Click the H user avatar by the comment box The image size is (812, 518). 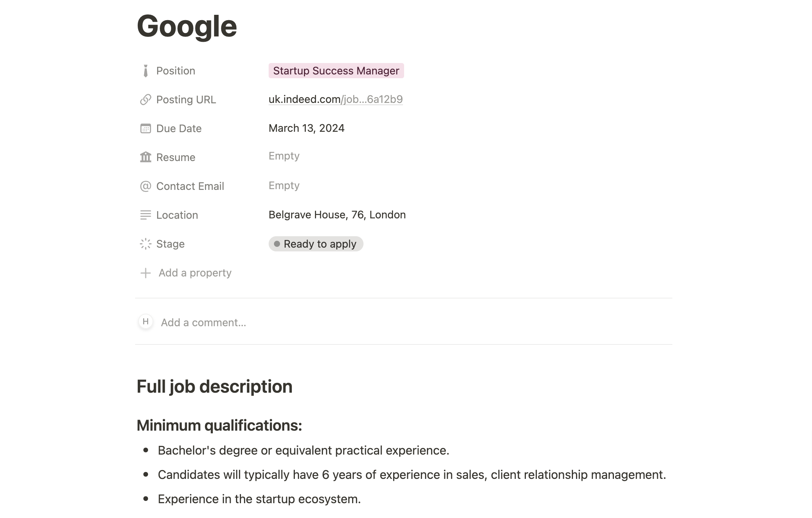146,322
